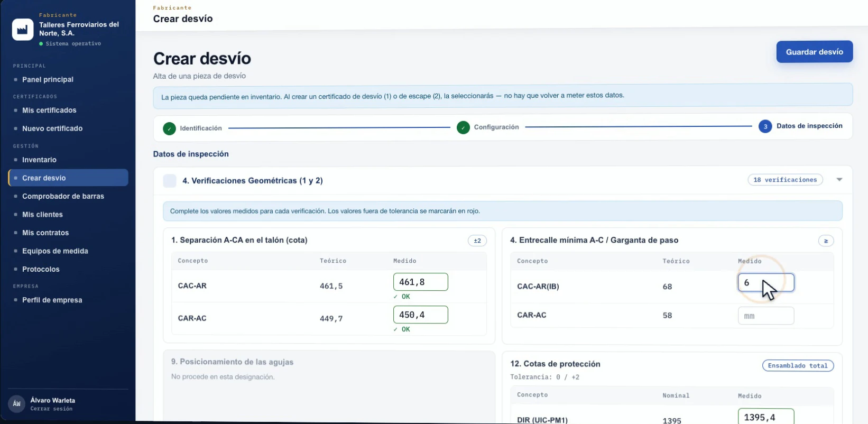Click '12. Cotas de protección' heading
The image size is (868, 424).
click(555, 364)
